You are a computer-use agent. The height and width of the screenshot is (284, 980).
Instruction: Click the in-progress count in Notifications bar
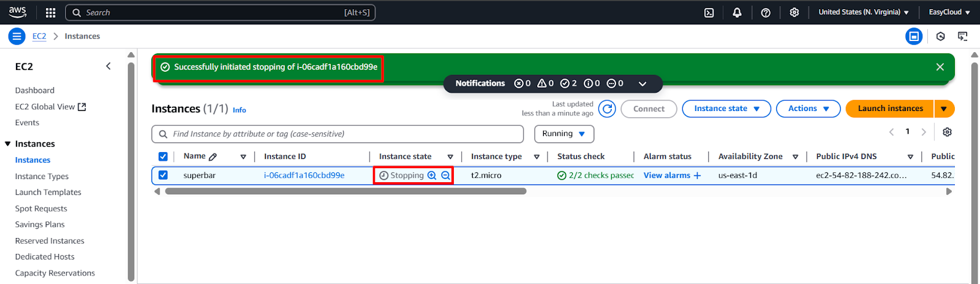615,83
